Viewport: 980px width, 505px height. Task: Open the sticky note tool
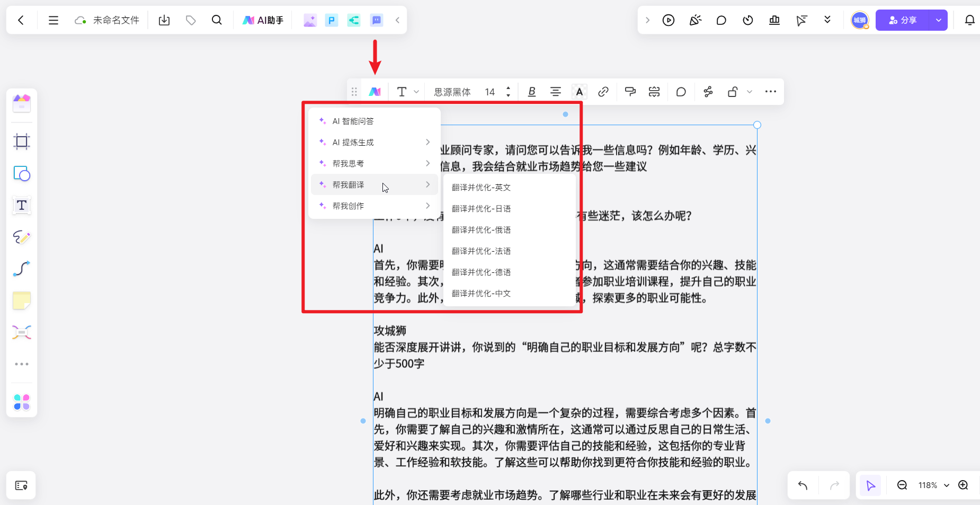(x=22, y=300)
